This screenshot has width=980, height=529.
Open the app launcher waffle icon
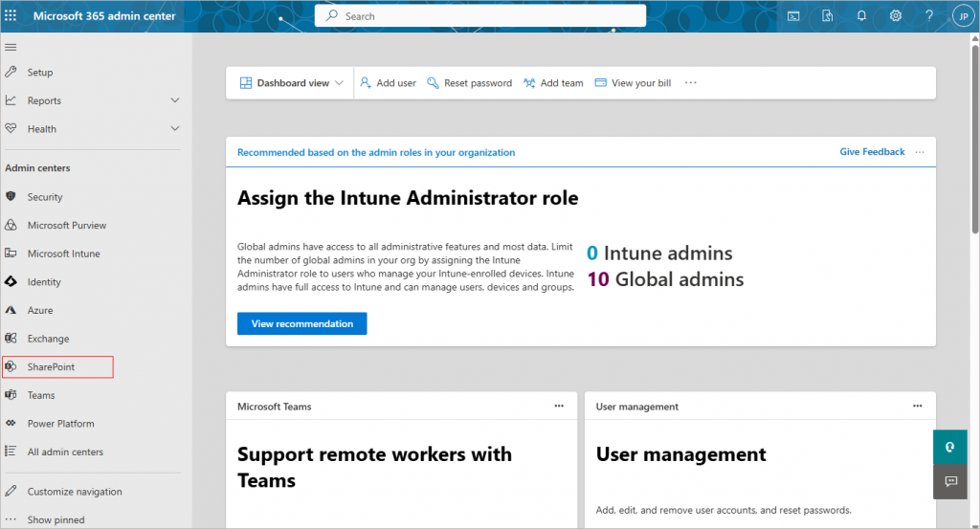pyautogui.click(x=11, y=15)
